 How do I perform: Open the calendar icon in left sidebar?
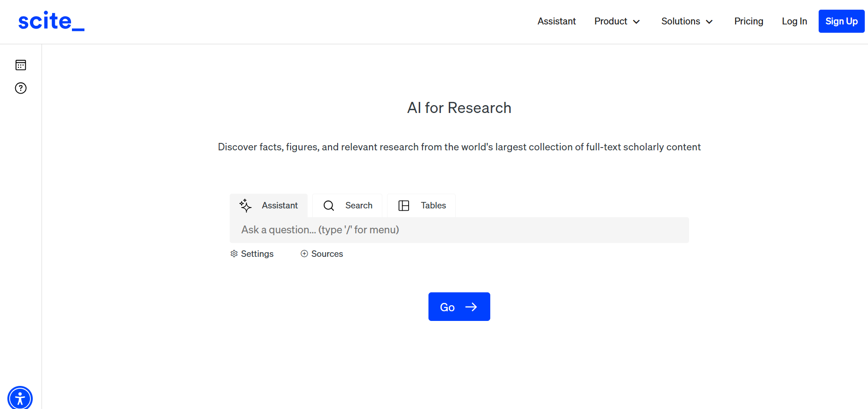21,65
